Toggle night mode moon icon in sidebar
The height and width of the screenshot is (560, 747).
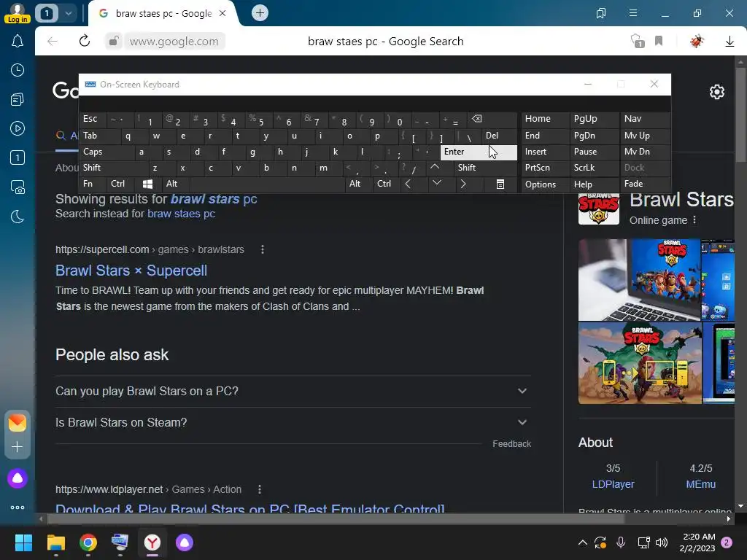(18, 217)
